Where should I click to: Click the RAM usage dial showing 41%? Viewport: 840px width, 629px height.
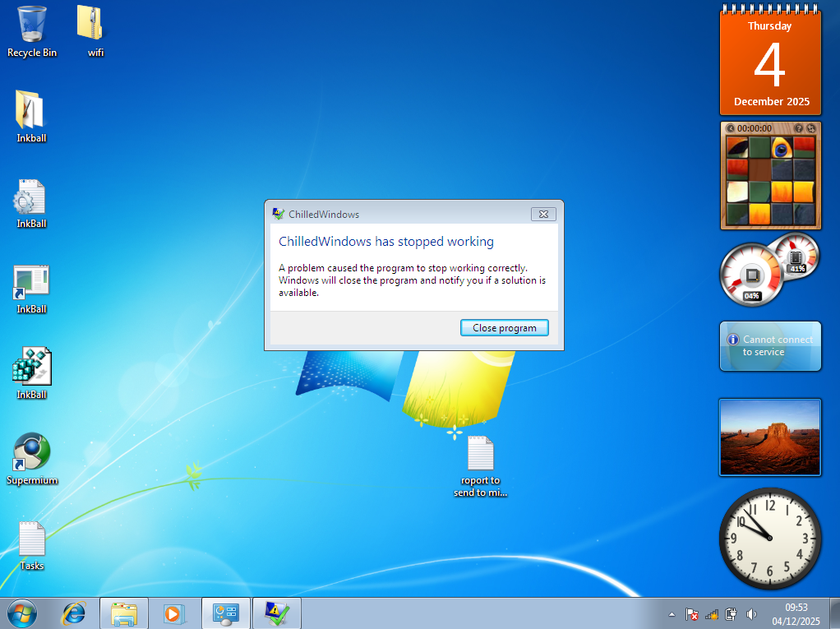[x=796, y=256]
